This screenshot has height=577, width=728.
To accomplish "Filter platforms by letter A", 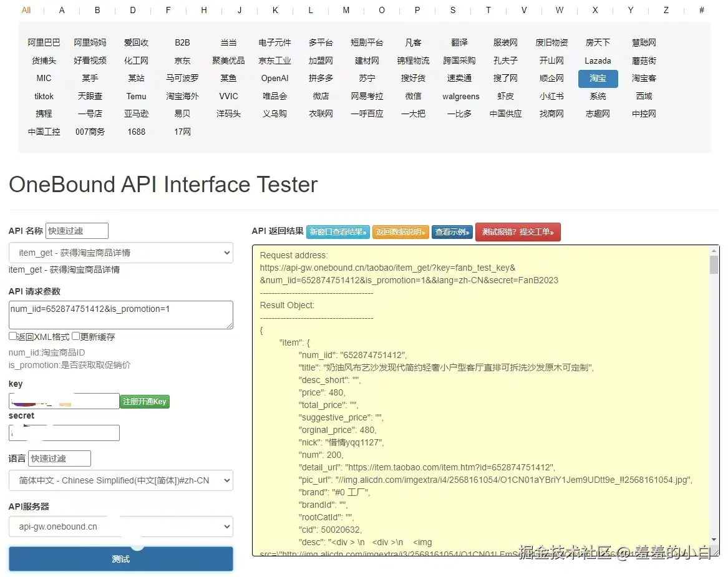I will (x=62, y=10).
